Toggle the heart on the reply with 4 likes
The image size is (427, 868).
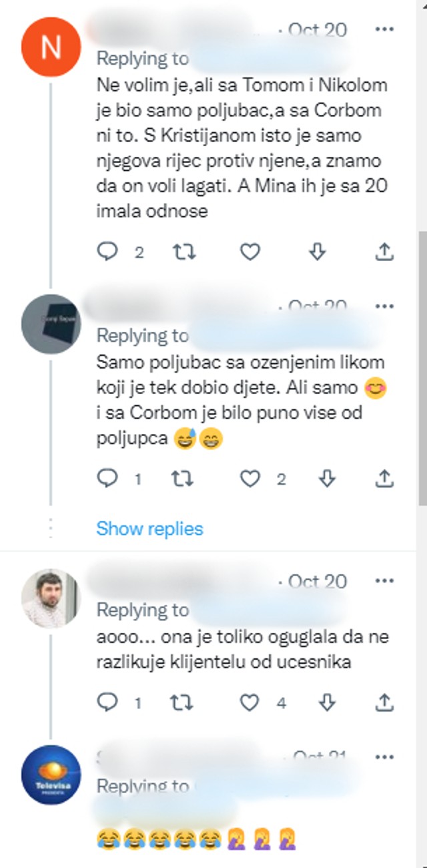click(x=250, y=702)
